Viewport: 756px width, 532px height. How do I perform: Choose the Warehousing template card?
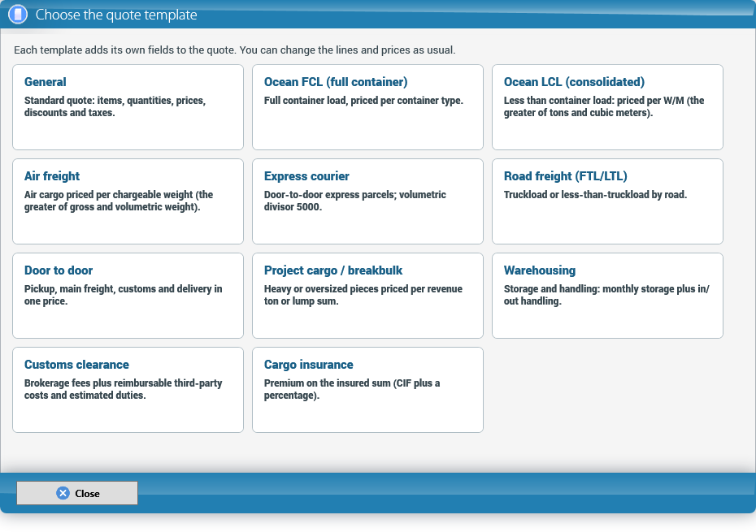pyautogui.click(x=607, y=296)
